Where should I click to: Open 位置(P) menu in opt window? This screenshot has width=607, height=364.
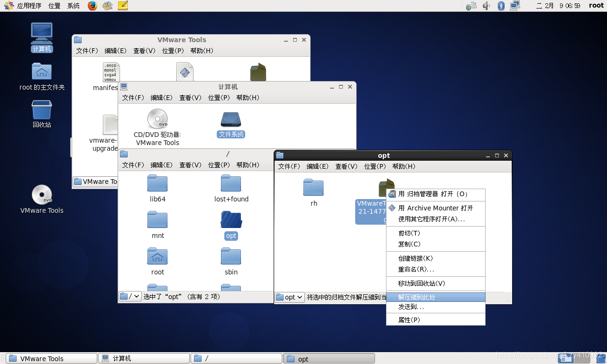click(x=375, y=166)
